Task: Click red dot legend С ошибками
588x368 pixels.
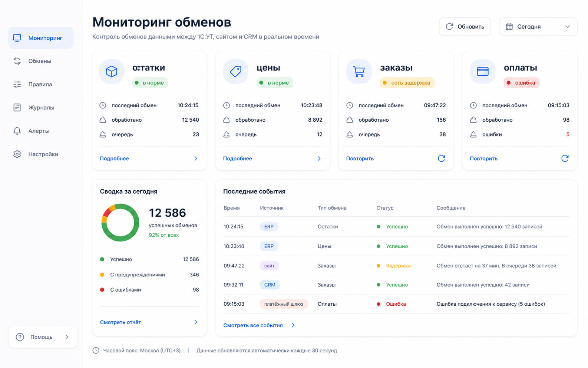Action: (102, 290)
